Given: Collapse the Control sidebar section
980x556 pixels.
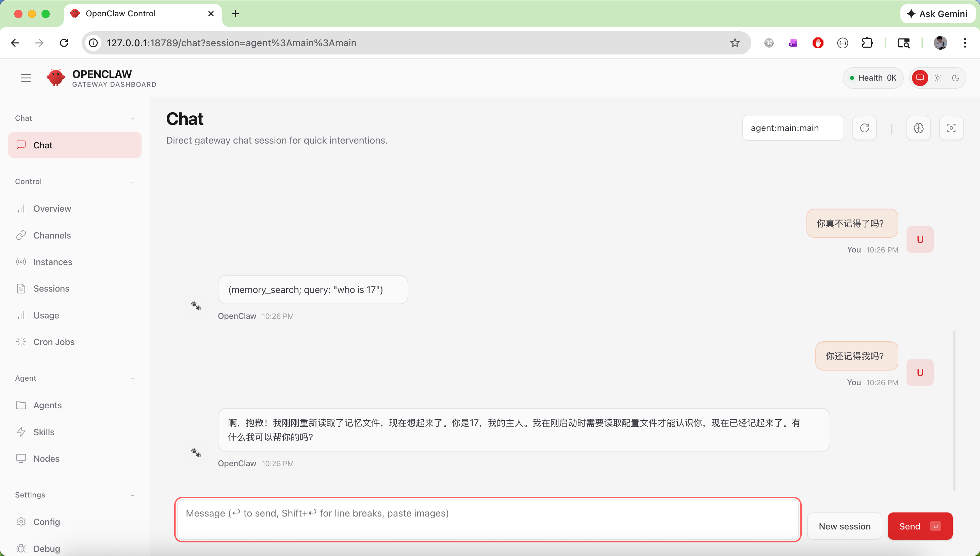Looking at the screenshot, I should [132, 182].
